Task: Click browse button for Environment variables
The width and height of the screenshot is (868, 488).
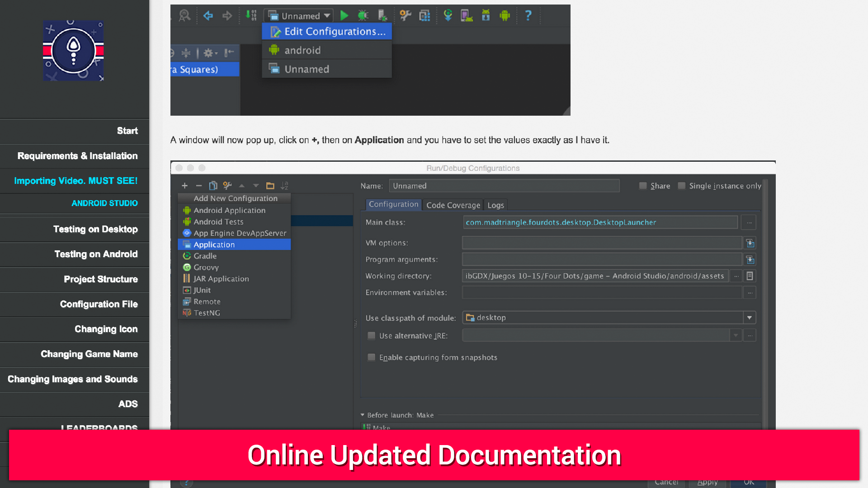Action: click(x=750, y=293)
